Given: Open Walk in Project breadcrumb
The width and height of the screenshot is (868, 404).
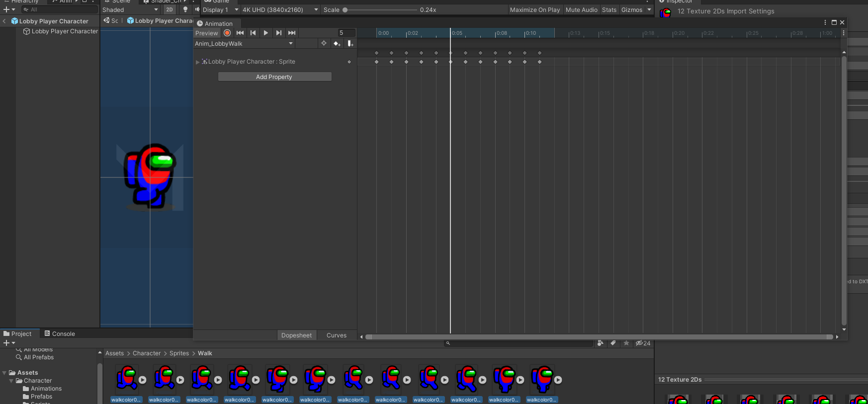Looking at the screenshot, I should 205,353.
